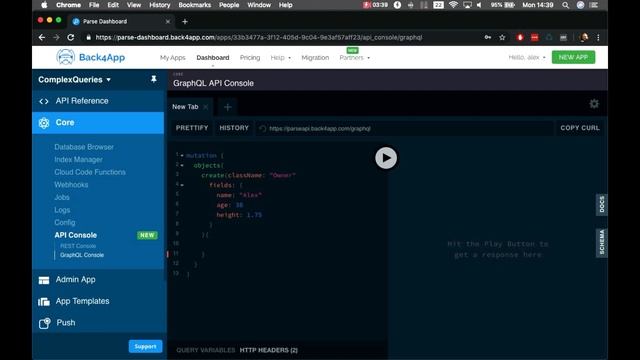Open Push notifications icon

coord(44,323)
